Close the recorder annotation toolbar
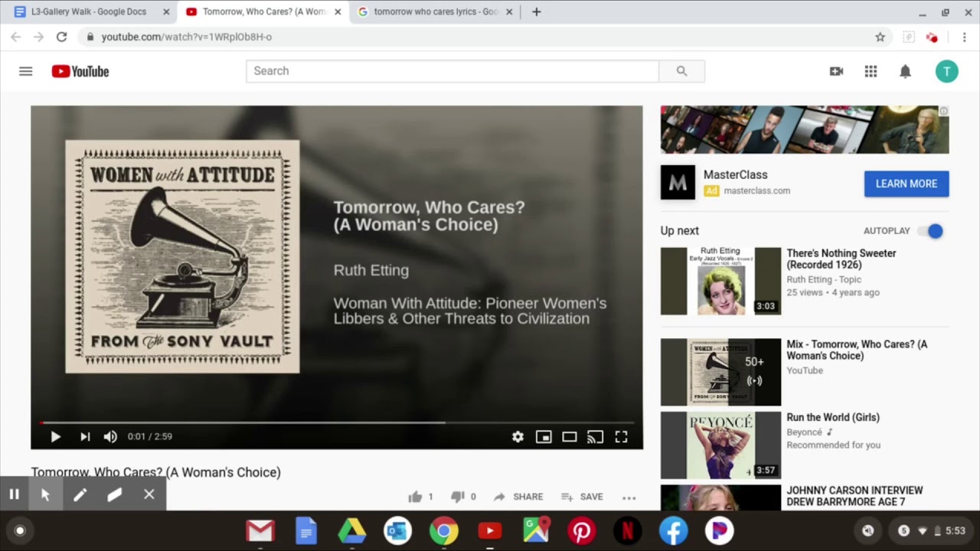Image resolution: width=980 pixels, height=551 pixels. click(149, 494)
